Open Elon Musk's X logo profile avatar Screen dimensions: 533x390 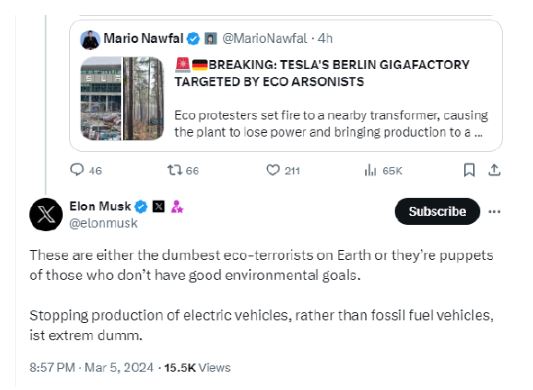46,214
